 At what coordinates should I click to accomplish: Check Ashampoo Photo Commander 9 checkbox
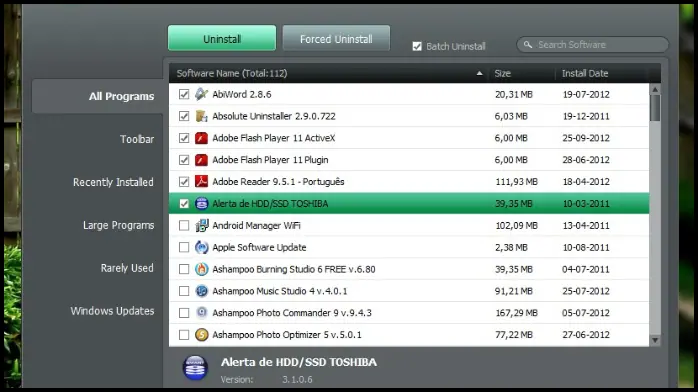click(x=184, y=312)
